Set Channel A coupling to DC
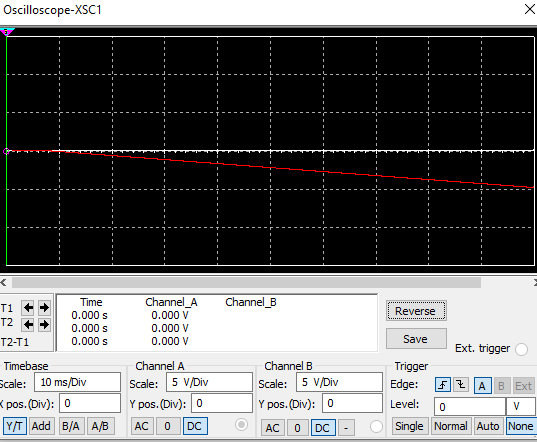This screenshot has height=442, width=537. pyautogui.click(x=195, y=426)
